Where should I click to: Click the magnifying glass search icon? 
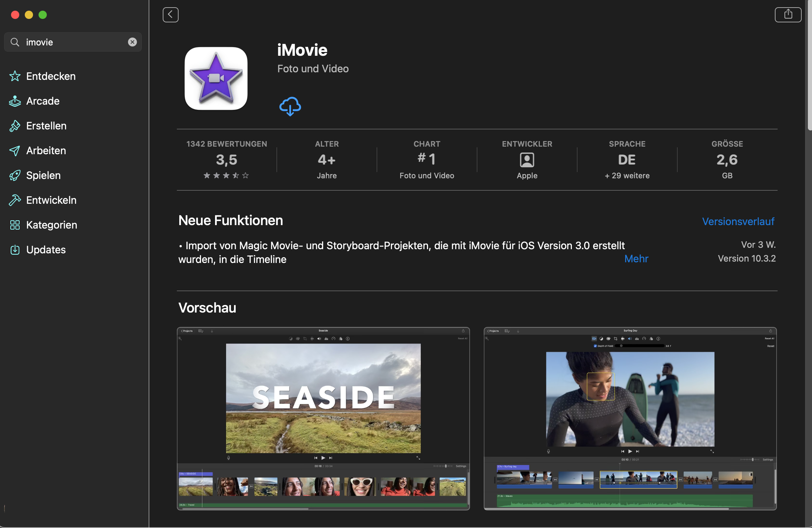[x=15, y=42]
